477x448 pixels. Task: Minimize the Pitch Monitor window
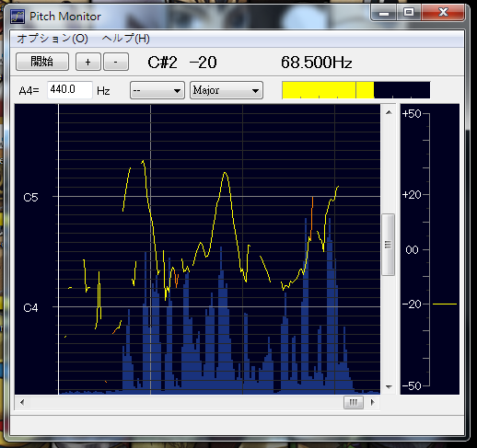(384, 13)
